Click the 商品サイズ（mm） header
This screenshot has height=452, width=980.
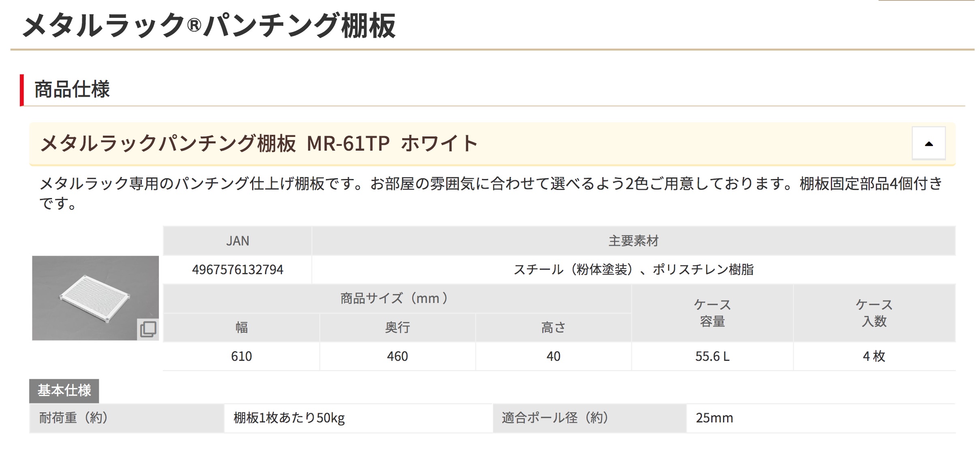[397, 298]
